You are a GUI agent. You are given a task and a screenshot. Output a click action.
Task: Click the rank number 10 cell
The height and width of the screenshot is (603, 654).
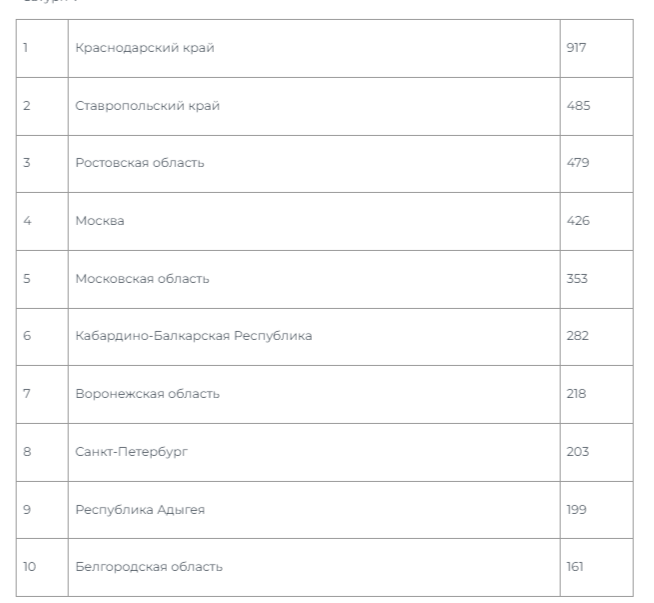point(30,567)
